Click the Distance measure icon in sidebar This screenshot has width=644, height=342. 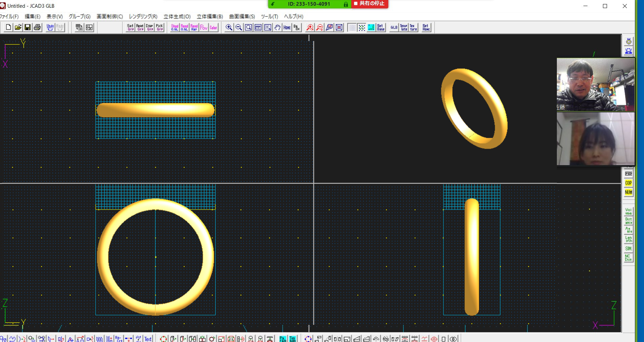[x=629, y=221]
